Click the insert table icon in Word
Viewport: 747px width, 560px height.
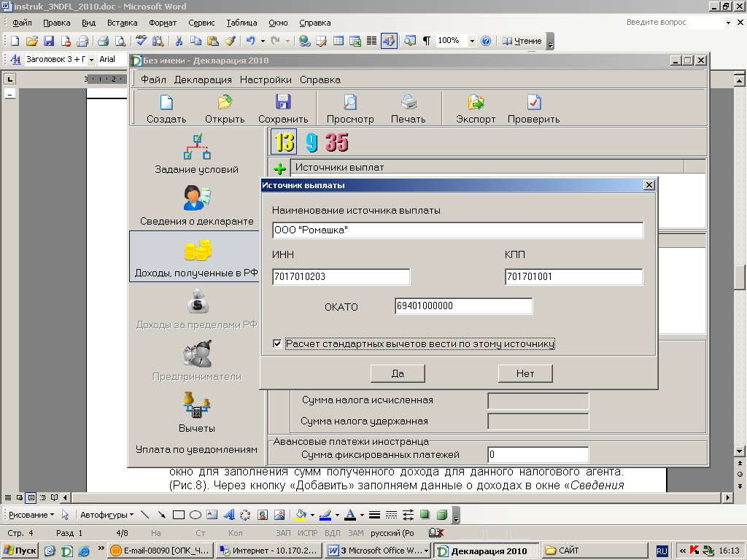tap(338, 41)
